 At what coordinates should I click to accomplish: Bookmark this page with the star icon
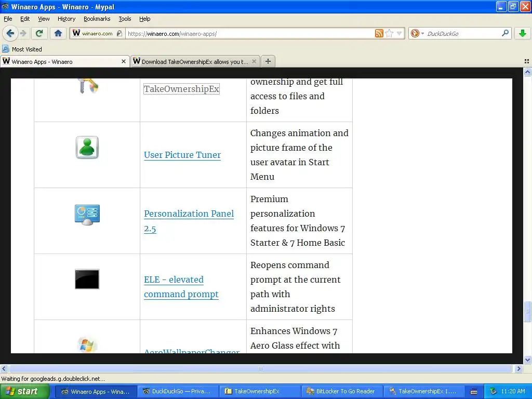tap(389, 33)
